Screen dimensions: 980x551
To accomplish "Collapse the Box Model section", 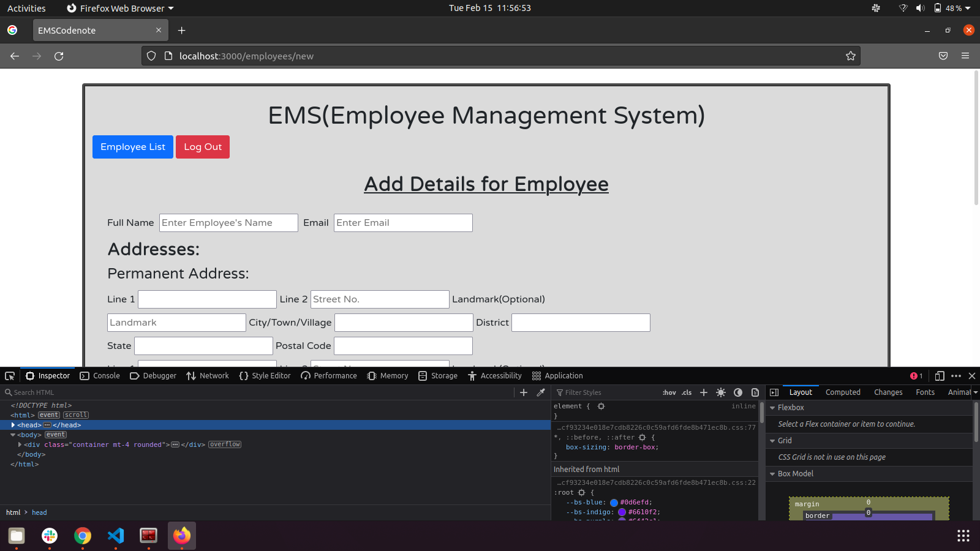I will 773,474.
